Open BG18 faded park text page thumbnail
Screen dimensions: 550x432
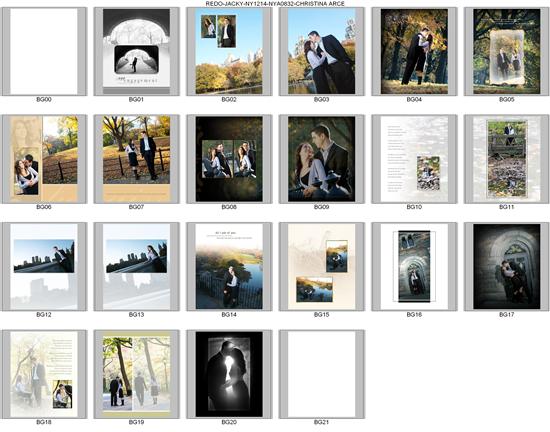44,374
